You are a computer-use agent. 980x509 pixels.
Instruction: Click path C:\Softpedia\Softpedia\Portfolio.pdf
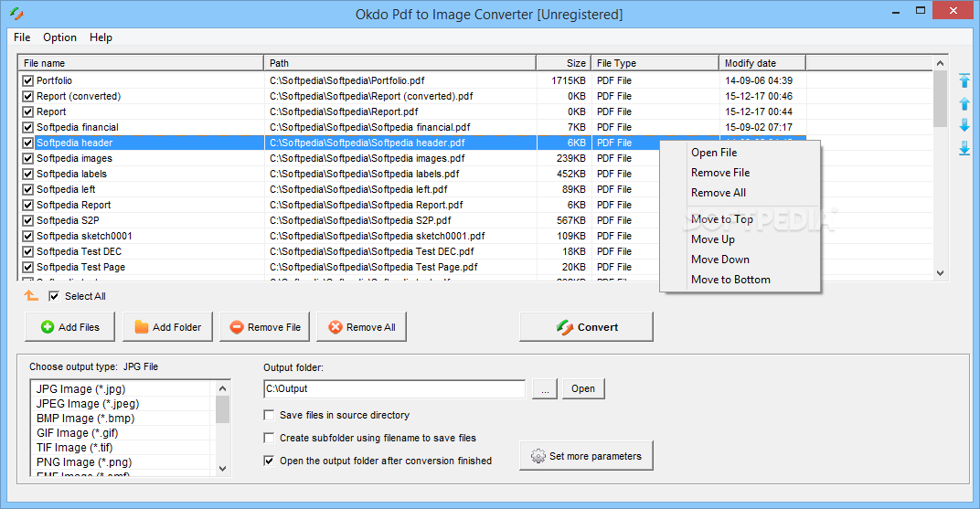tap(346, 80)
